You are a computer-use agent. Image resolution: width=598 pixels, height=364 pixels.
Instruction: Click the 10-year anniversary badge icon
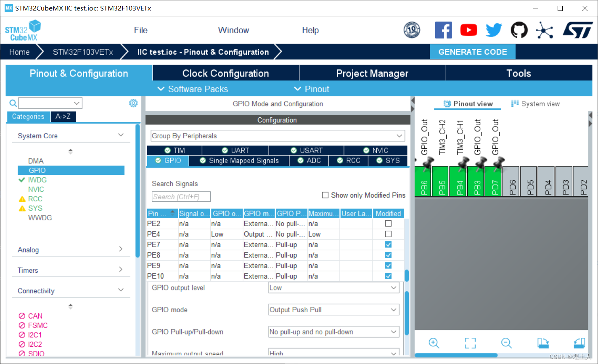(412, 30)
